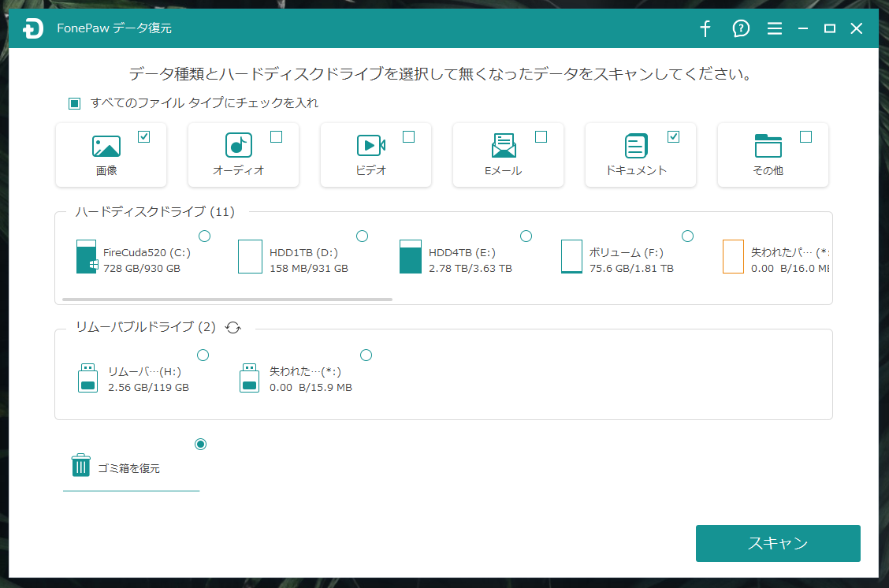Check the ビデオ checkbox
The width and height of the screenshot is (889, 588).
pos(409,136)
